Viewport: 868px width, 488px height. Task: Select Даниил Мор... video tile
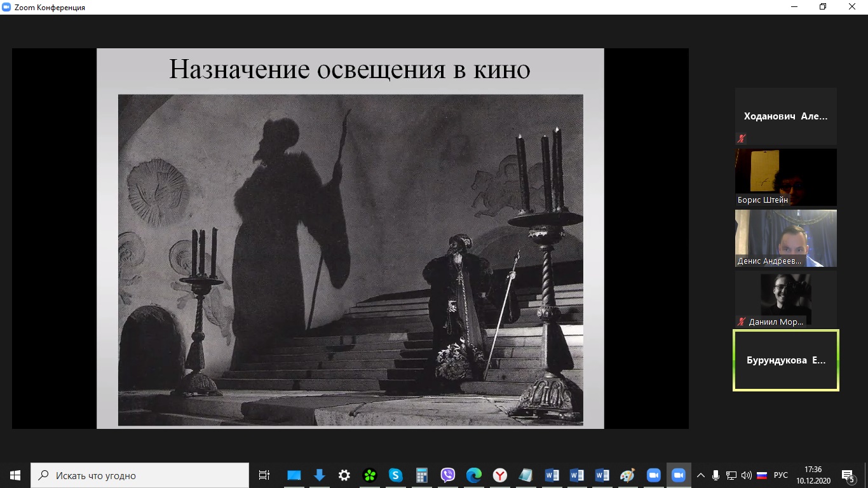[786, 299]
